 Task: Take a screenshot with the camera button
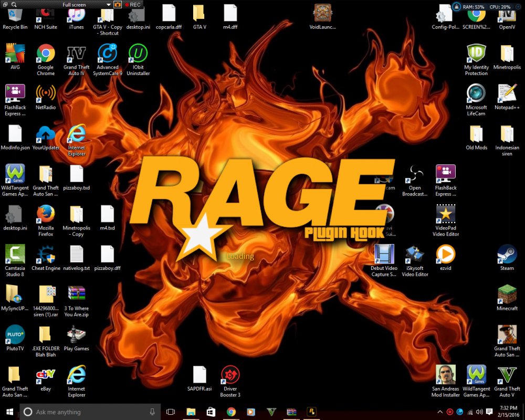point(118,5)
